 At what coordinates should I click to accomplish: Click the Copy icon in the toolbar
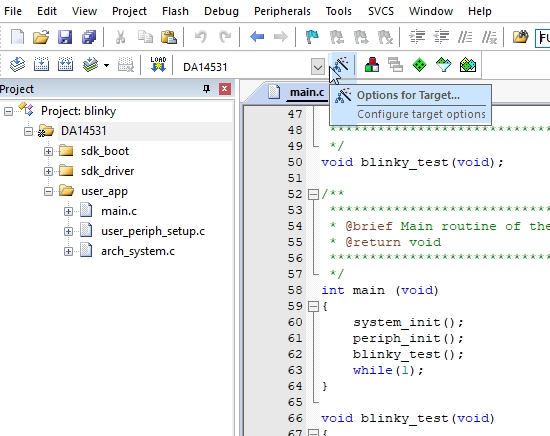click(145, 36)
